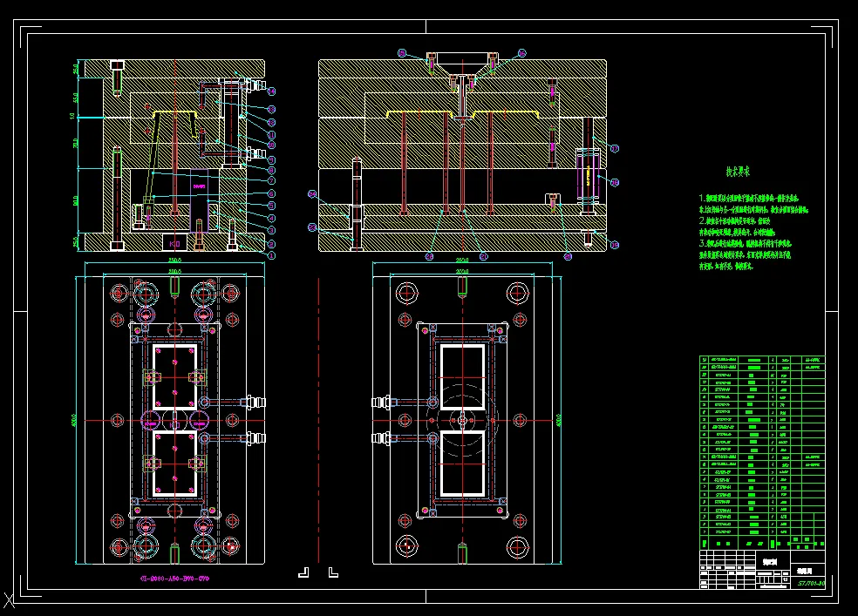Select part balloon number 4

[272, 218]
